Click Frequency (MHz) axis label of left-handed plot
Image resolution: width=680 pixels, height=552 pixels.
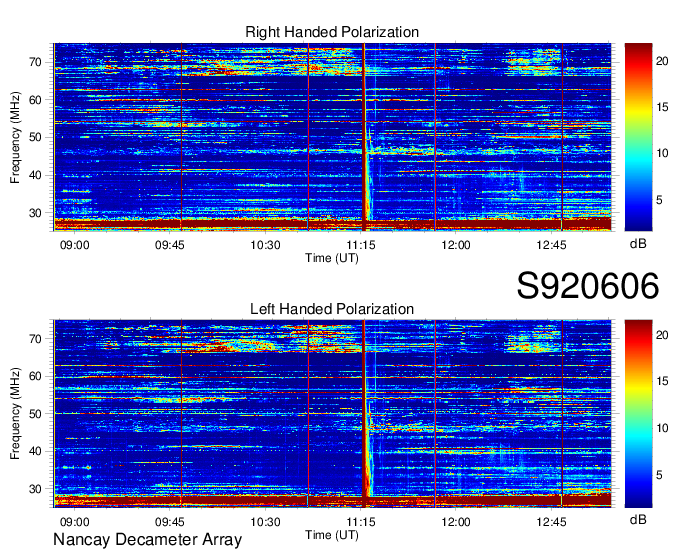point(15,414)
